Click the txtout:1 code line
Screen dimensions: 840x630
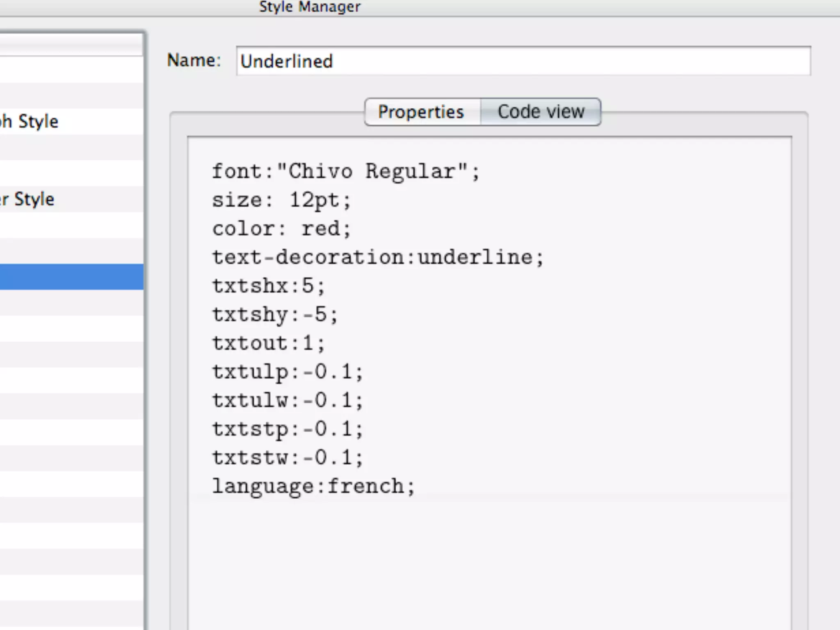click(x=268, y=343)
